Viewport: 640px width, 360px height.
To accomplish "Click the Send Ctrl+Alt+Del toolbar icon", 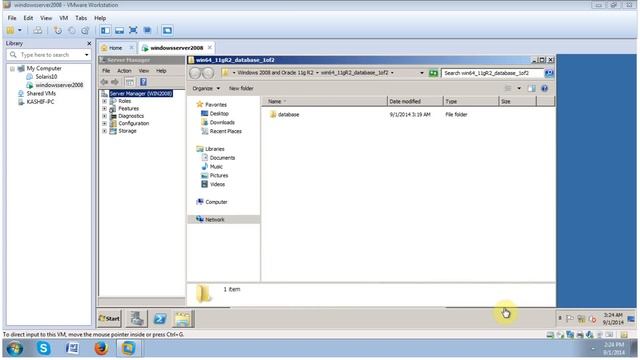I will click(x=38, y=30).
